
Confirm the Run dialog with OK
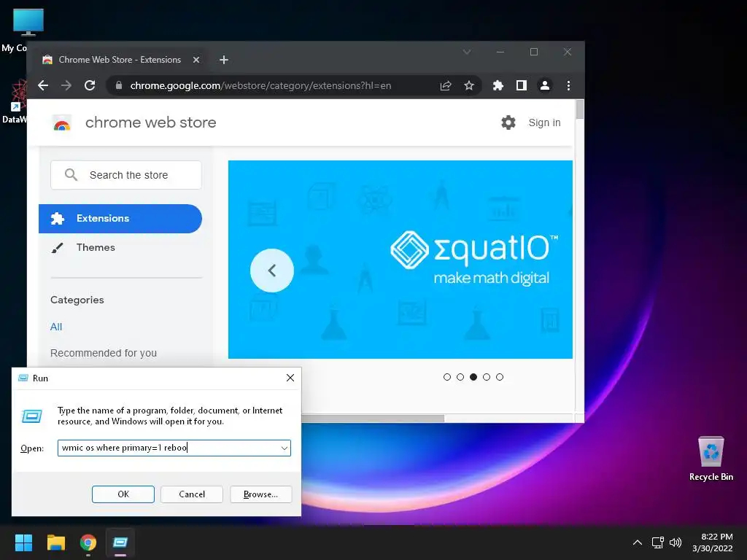click(123, 494)
